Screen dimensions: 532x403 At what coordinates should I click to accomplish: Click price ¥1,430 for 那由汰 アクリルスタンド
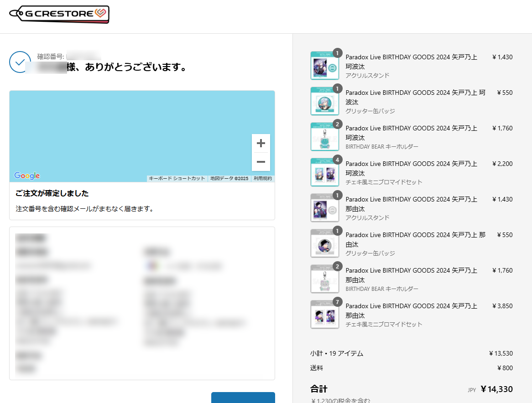(502, 199)
